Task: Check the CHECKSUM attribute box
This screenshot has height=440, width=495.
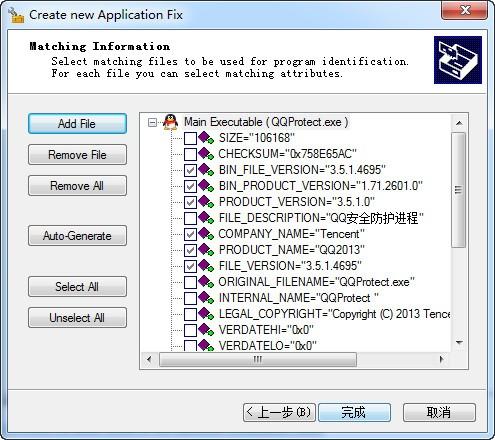Action: point(190,154)
